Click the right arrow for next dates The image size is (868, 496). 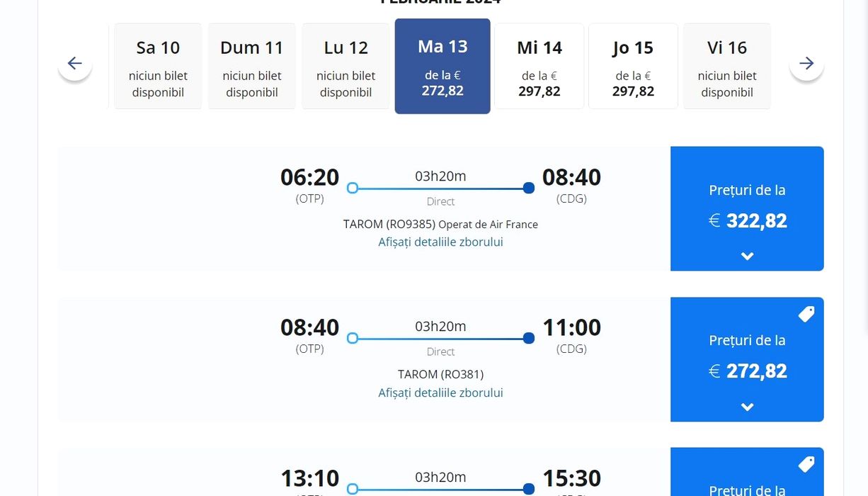806,64
